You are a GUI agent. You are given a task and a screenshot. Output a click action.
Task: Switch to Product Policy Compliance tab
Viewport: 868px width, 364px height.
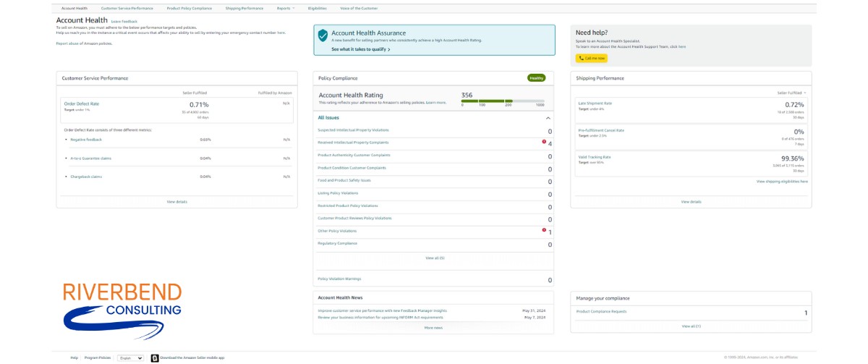[189, 8]
